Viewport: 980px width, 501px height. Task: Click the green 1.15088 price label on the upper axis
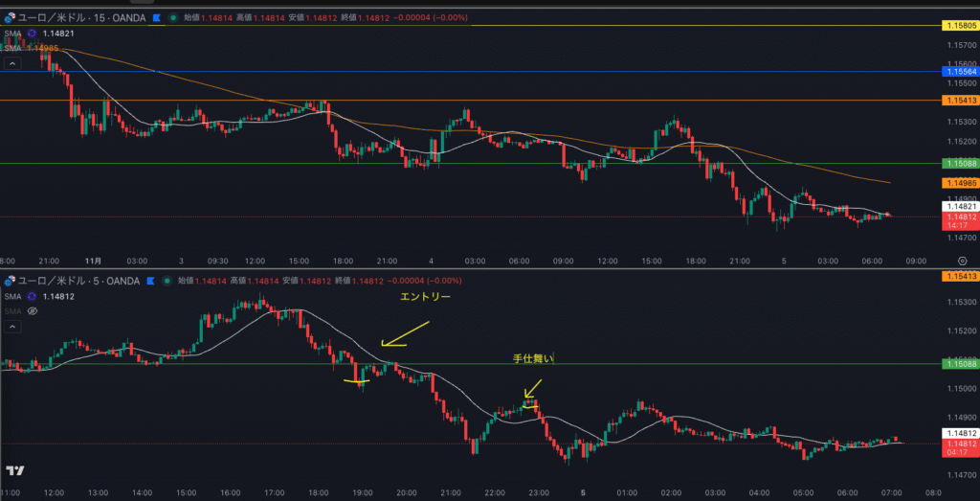tap(960, 163)
